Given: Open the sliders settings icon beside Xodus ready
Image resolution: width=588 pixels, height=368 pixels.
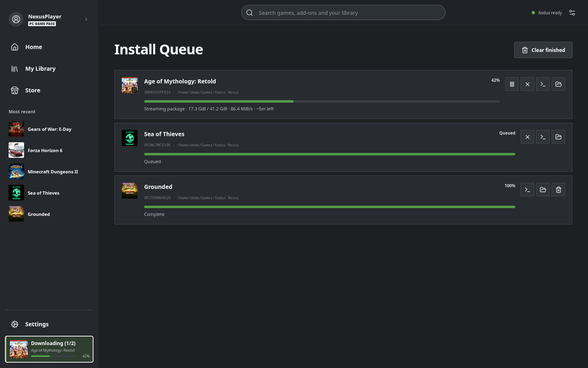Looking at the screenshot, I should coord(572,13).
